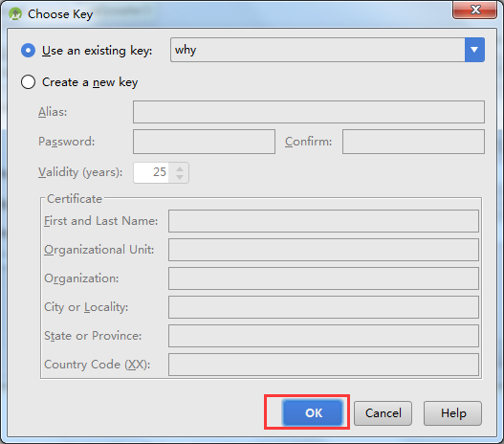Click the 'Certificate' group label

[75, 199]
